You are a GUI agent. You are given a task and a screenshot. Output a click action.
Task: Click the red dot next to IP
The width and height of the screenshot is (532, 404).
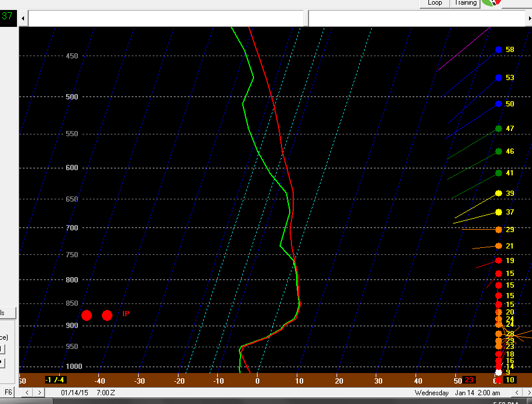[x=107, y=315]
